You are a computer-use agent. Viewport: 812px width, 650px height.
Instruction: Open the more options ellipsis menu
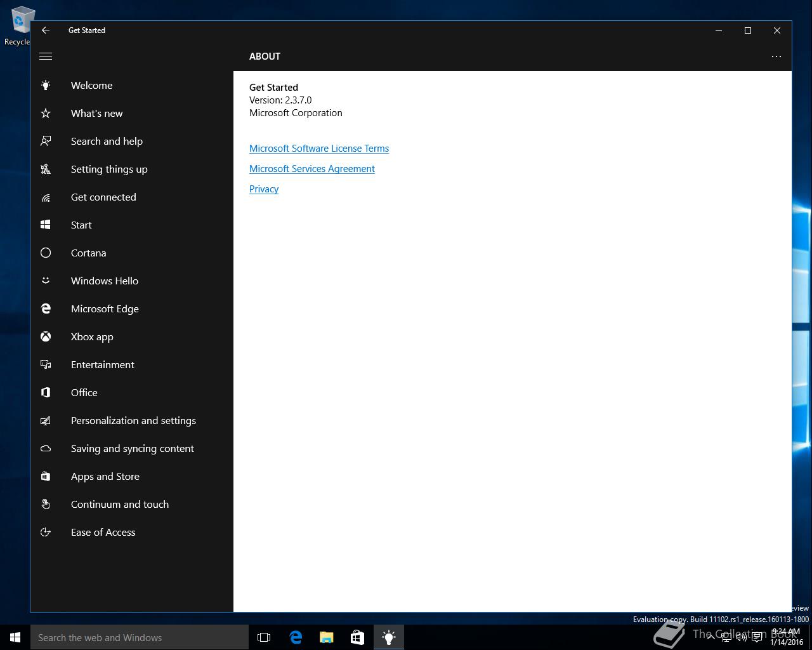[776, 56]
